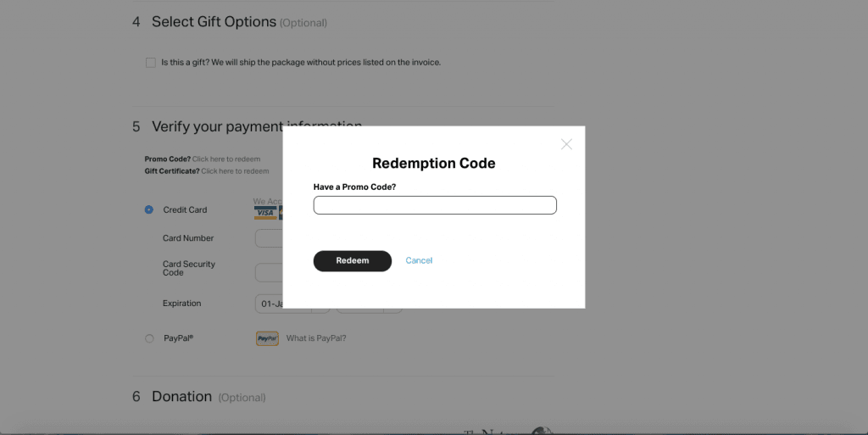Click the Cancel link in the dialog

coord(419,260)
